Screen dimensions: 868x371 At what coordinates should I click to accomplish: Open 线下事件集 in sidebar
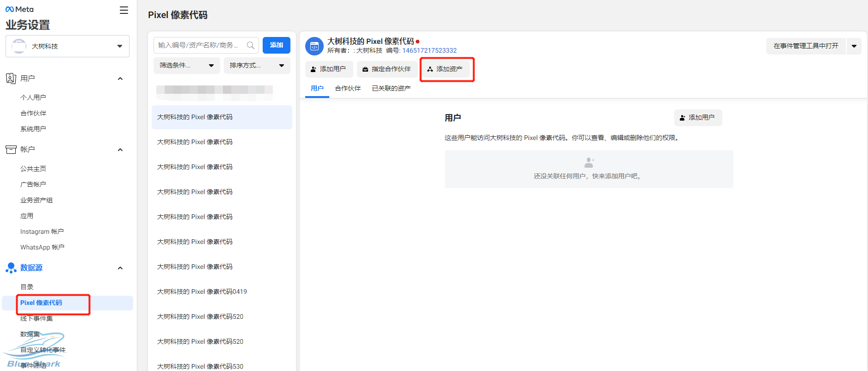37,318
